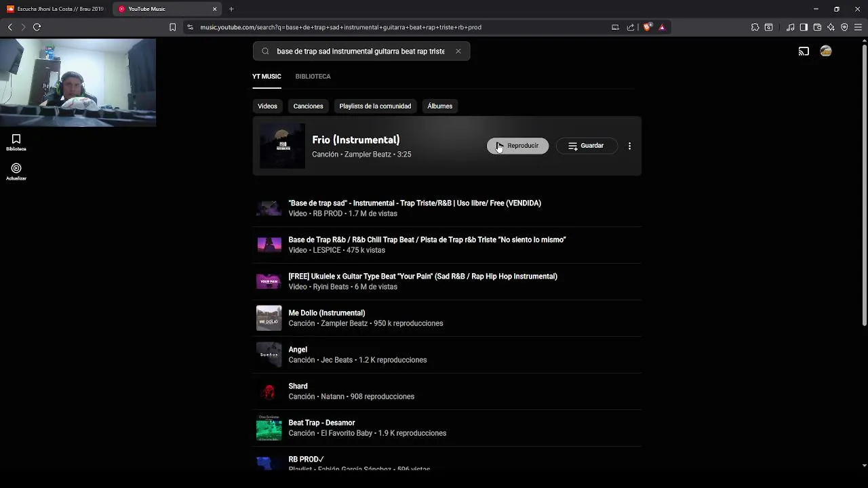Open three-dot menu for Frio (Instrumental)

tap(629, 146)
